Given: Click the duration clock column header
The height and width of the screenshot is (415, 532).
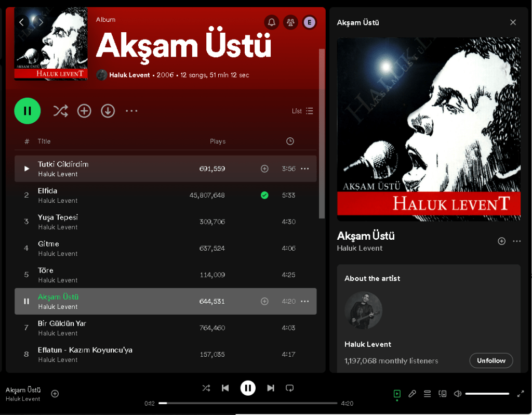Looking at the screenshot, I should (x=290, y=141).
